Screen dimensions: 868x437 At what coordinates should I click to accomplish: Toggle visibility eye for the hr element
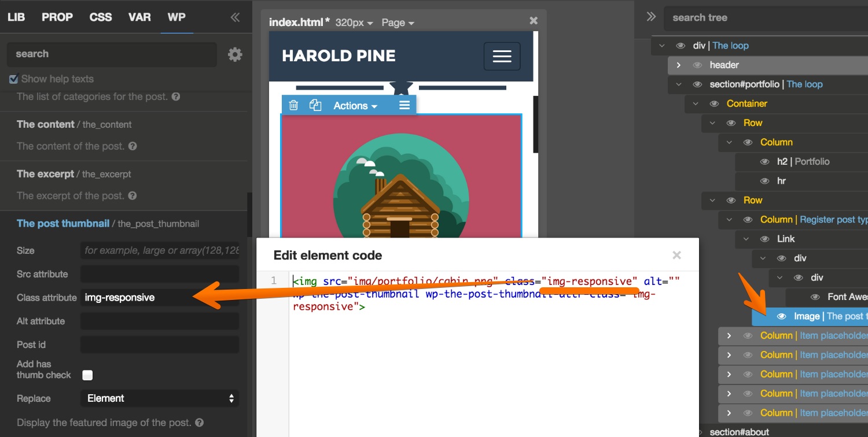click(x=764, y=181)
